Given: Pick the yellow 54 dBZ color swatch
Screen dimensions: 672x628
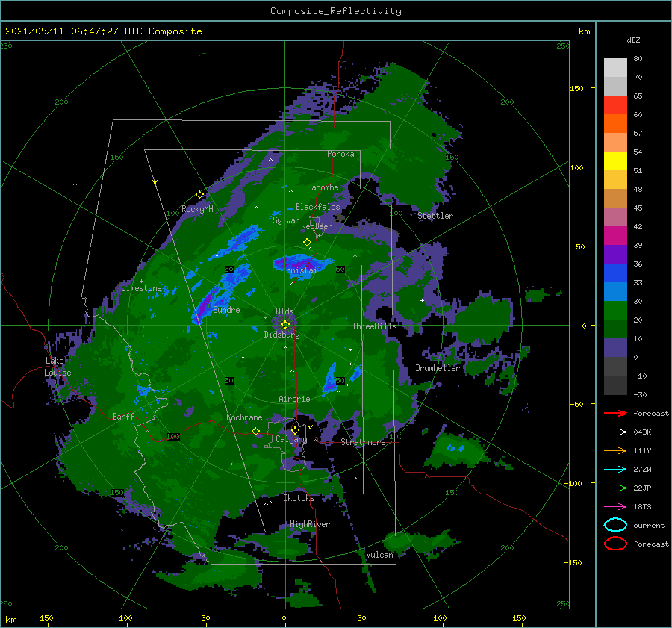Looking at the screenshot, I should coord(615,161).
